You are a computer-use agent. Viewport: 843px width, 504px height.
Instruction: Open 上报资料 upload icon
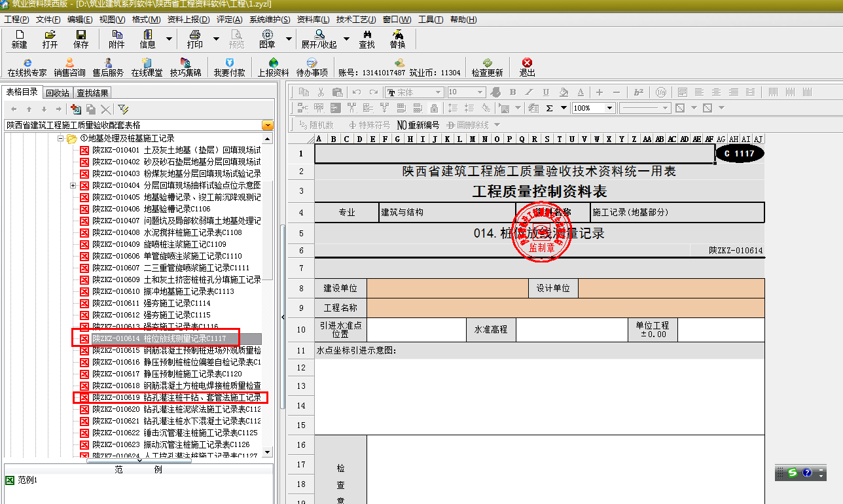coord(273,67)
